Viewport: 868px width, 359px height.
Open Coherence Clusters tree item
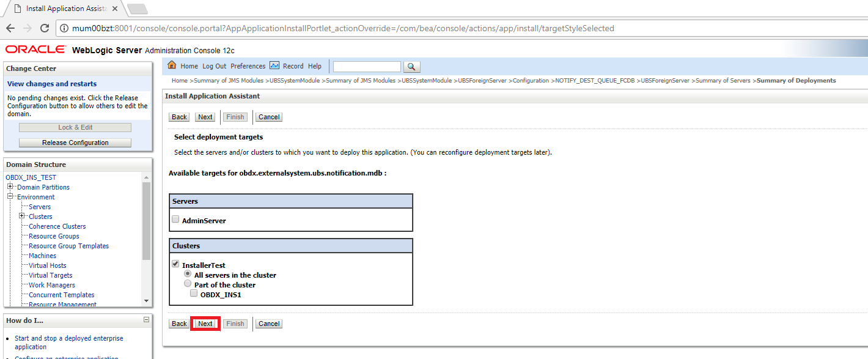click(x=57, y=226)
